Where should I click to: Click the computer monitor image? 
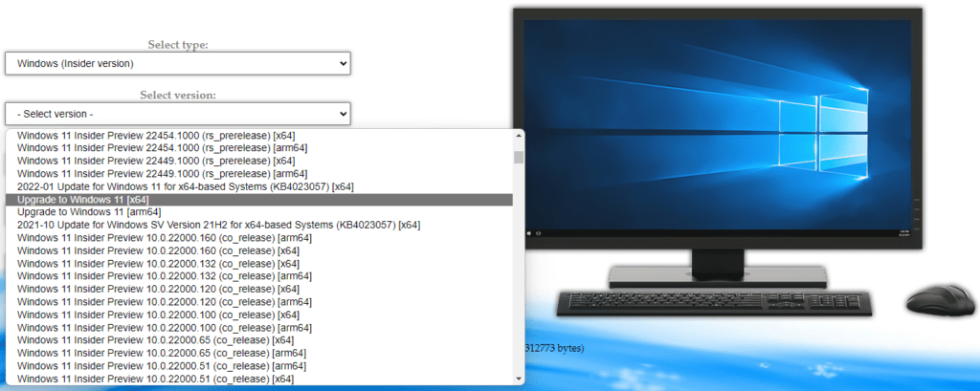(717, 134)
